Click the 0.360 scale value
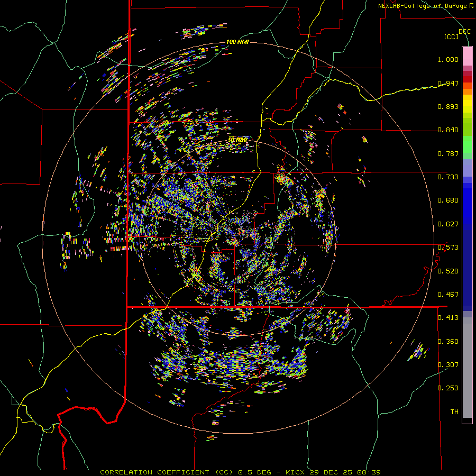The width and height of the screenshot is (476, 476). coord(448,341)
